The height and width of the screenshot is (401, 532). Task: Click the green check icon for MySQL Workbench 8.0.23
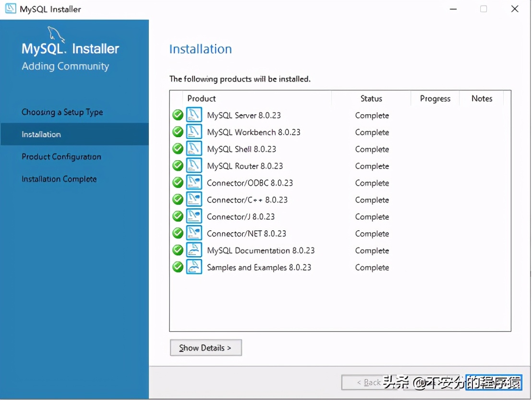178,132
